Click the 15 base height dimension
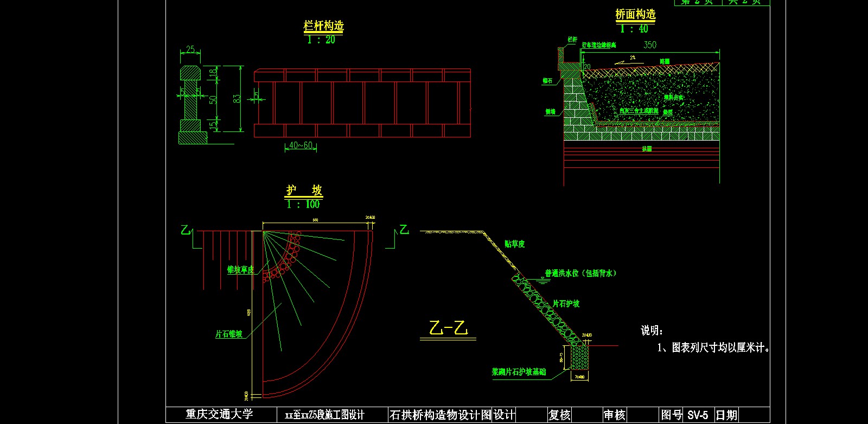This screenshot has height=424, width=868. pyautogui.click(x=213, y=124)
